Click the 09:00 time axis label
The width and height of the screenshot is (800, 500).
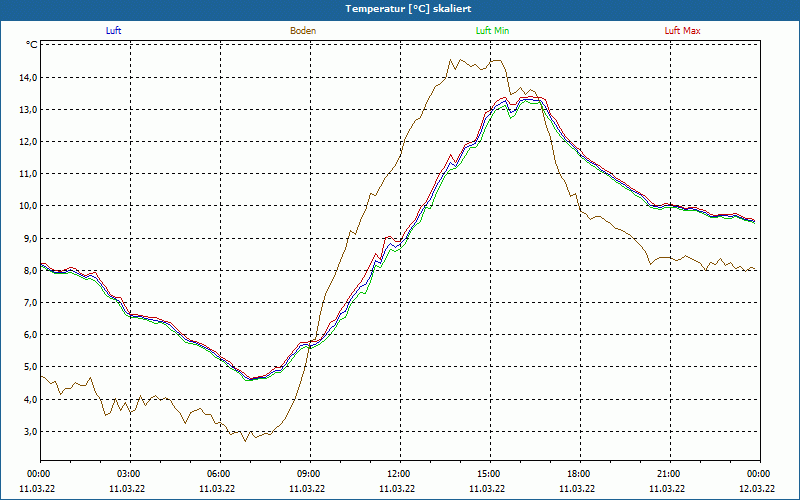309,474
